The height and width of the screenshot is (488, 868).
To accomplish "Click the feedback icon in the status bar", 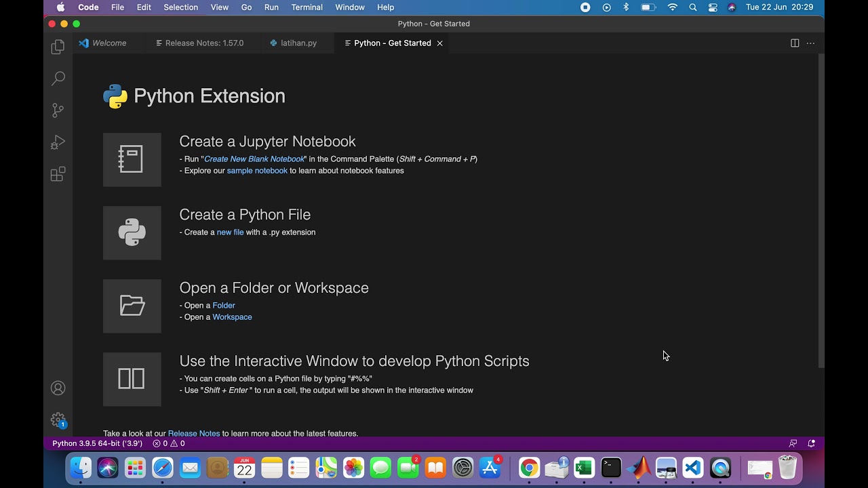I will click(793, 443).
